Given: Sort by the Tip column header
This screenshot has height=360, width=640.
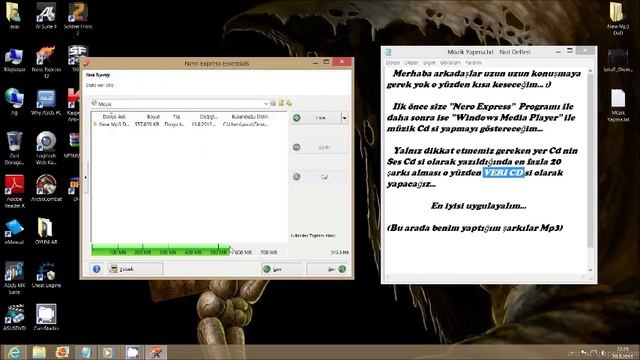Looking at the screenshot, I should coord(176,117).
